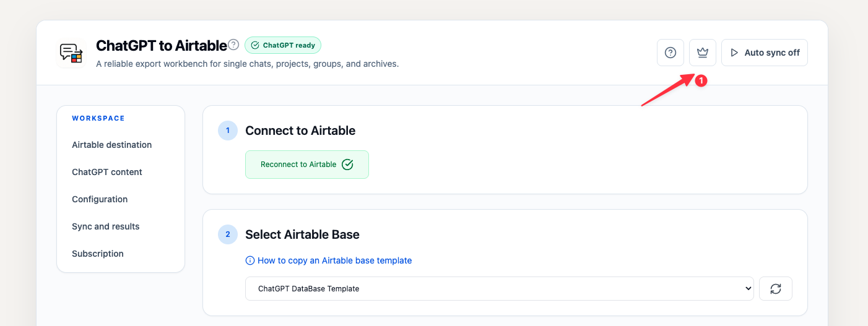Click the WORKSPACE sidebar label
Viewport: 868px width, 326px height.
coord(98,118)
